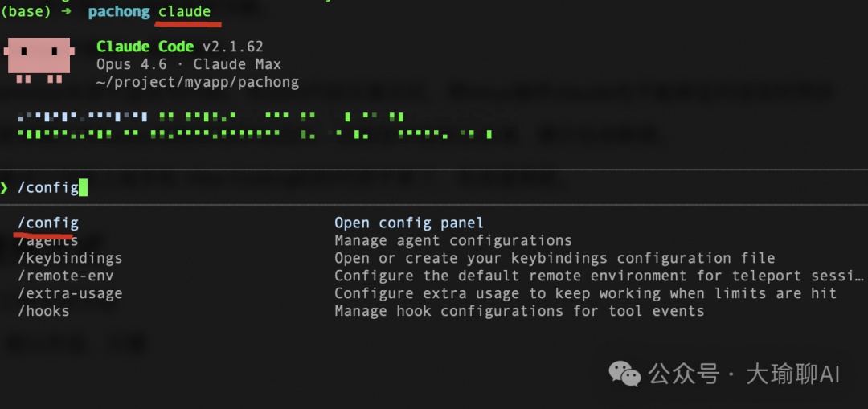This screenshot has width=868, height=409.
Task: Click the "Open config panel" description
Action: (x=409, y=223)
